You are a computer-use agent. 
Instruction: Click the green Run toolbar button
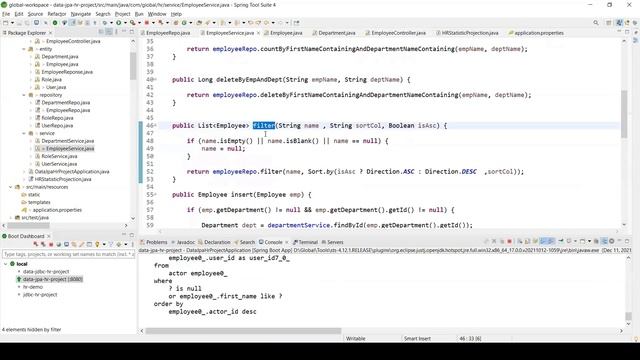(x=118, y=23)
